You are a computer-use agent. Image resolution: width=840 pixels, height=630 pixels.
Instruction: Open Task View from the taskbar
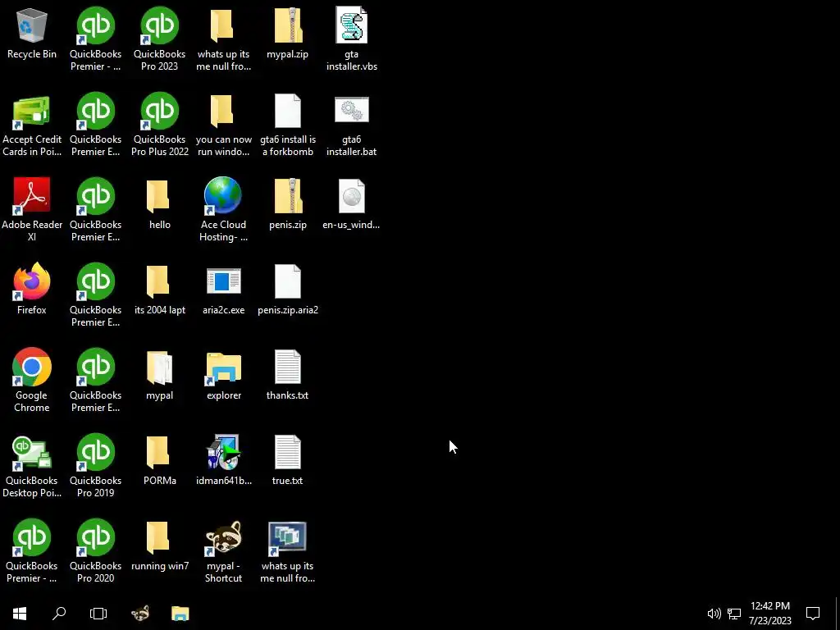(x=98, y=614)
